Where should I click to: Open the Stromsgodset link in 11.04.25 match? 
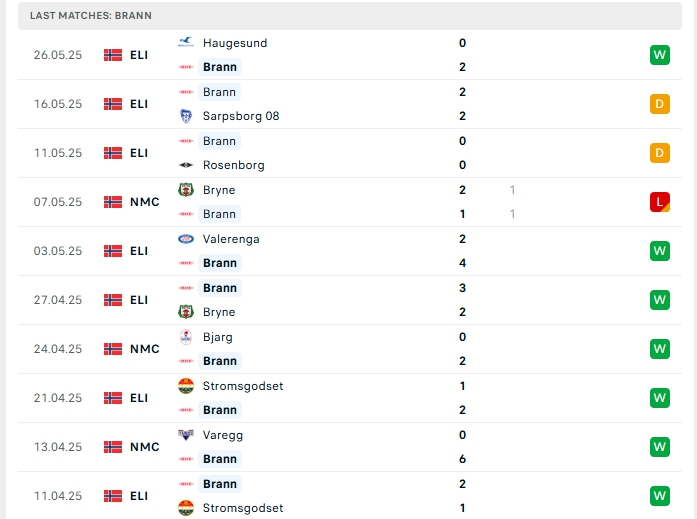(242, 508)
